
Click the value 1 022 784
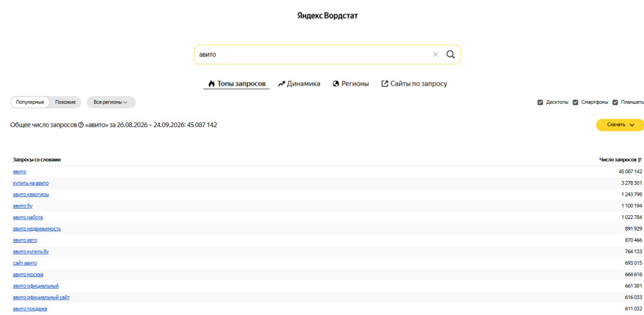632,217
